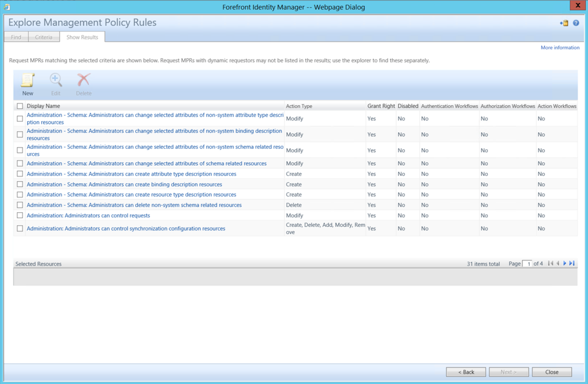Click the Close button at bottom
The height and width of the screenshot is (384, 588).
[552, 372]
